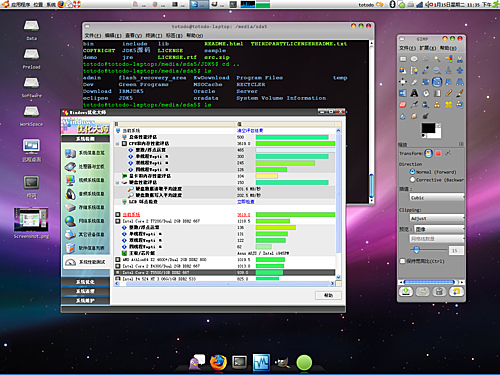Open the terminal 编辑(E) menu

coord(113,35)
